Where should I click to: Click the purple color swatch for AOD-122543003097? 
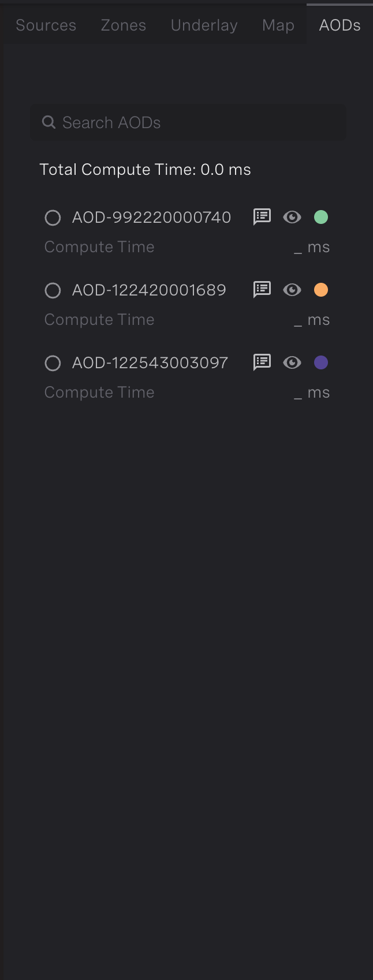[x=321, y=362]
